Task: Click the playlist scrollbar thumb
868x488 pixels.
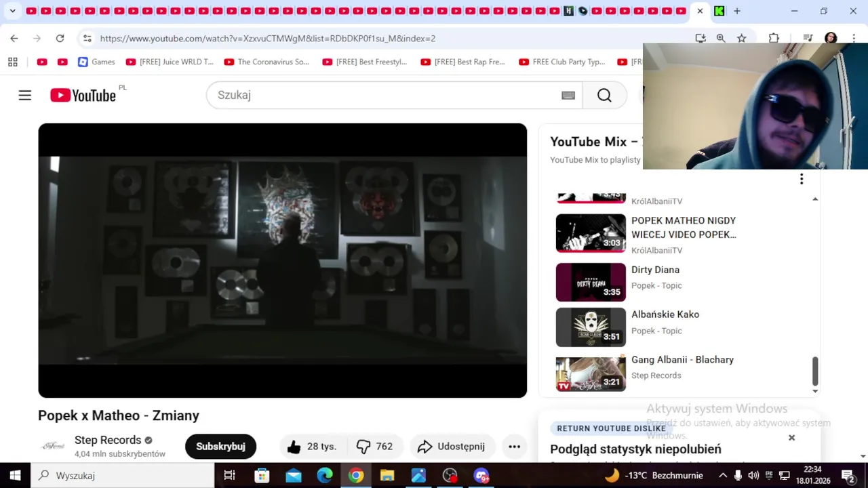Action: (x=815, y=371)
